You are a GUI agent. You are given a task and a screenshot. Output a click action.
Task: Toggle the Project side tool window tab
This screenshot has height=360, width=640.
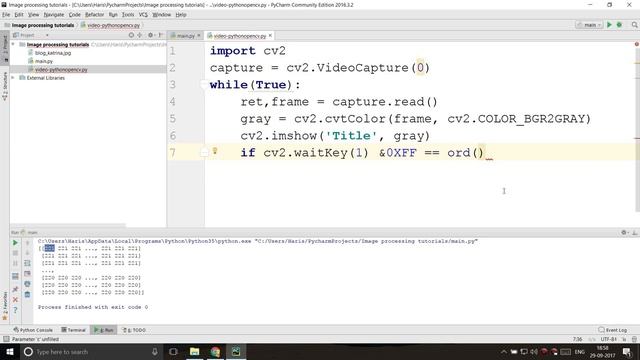pos(5,48)
